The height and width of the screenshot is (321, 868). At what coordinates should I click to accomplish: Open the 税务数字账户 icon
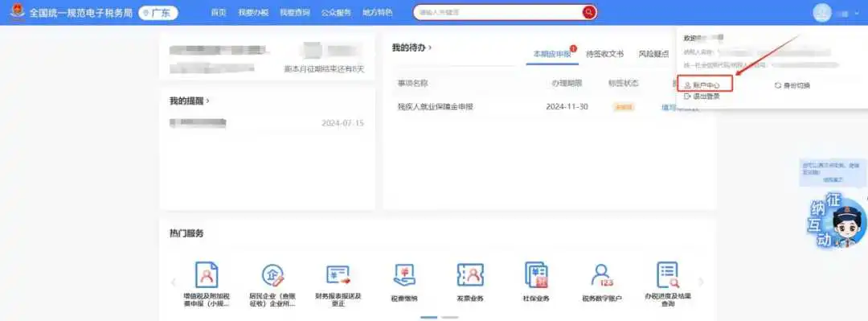(x=602, y=275)
